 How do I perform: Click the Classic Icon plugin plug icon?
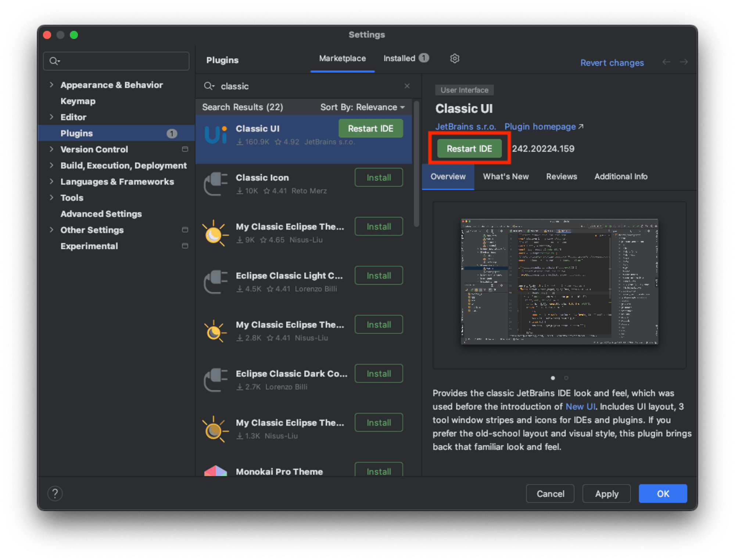tap(216, 184)
